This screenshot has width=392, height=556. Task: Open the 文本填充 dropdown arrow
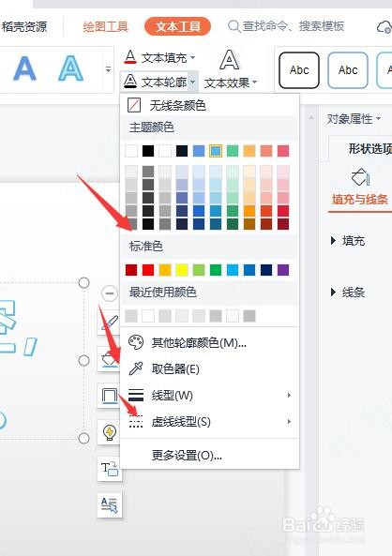click(x=192, y=57)
